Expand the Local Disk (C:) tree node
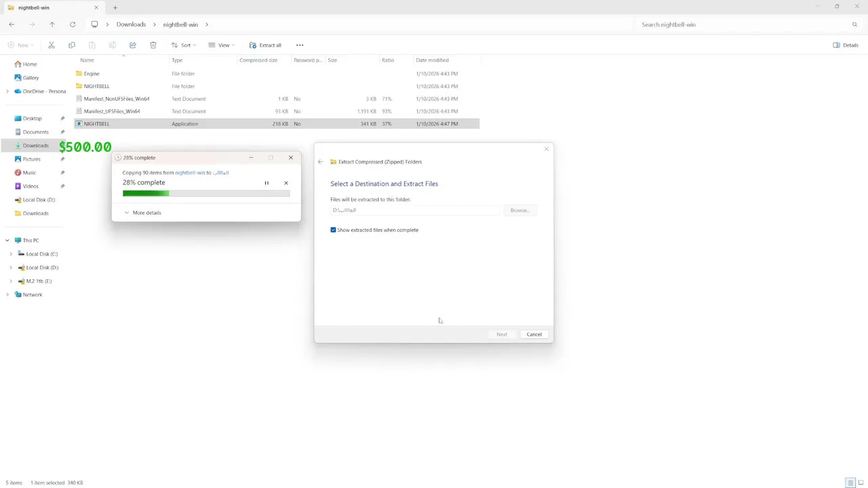The width and height of the screenshot is (868, 488). tap(11, 254)
